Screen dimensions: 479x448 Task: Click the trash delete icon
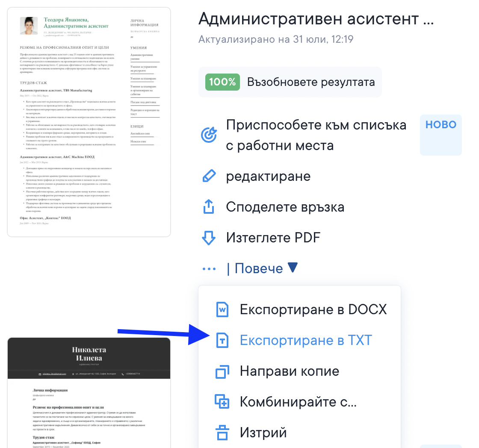pyautogui.click(x=222, y=433)
